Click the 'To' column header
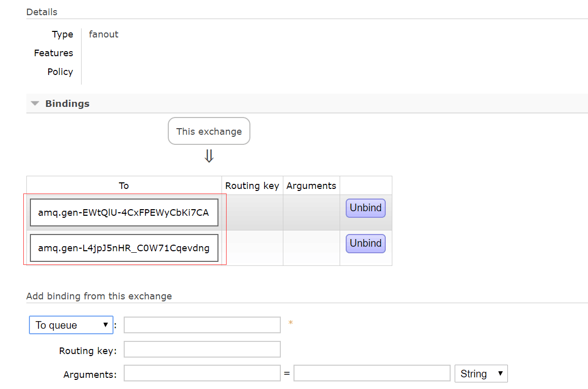 pyautogui.click(x=124, y=186)
